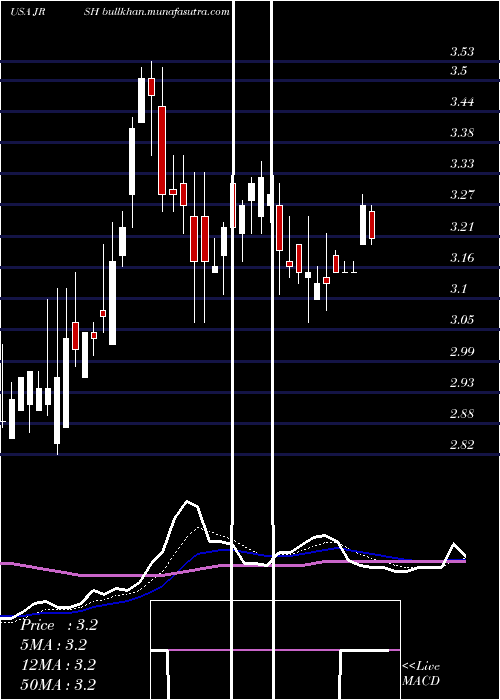Screen dimensions: 500x700
Task: Click the 3.21 price axis label
Action: 462,227
